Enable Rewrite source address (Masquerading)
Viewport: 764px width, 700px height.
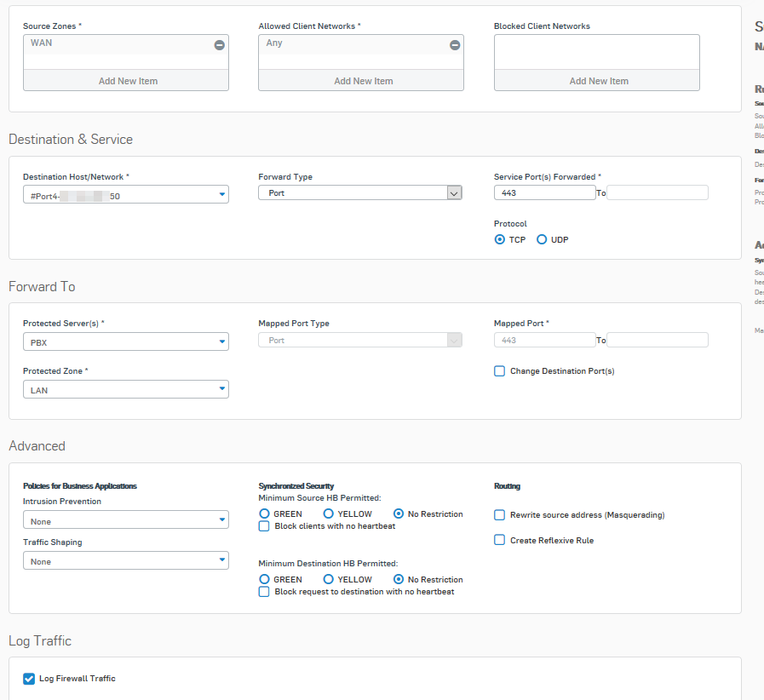coord(499,515)
